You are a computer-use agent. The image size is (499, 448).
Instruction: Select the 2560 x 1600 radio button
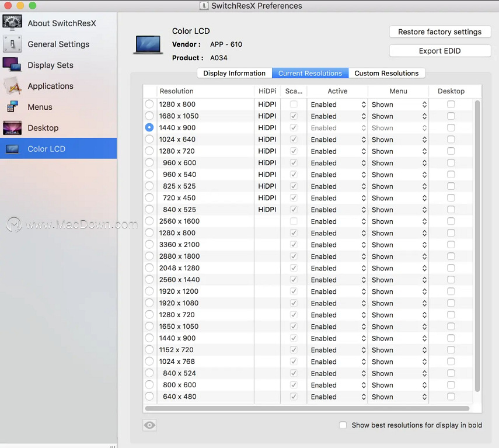coord(149,221)
